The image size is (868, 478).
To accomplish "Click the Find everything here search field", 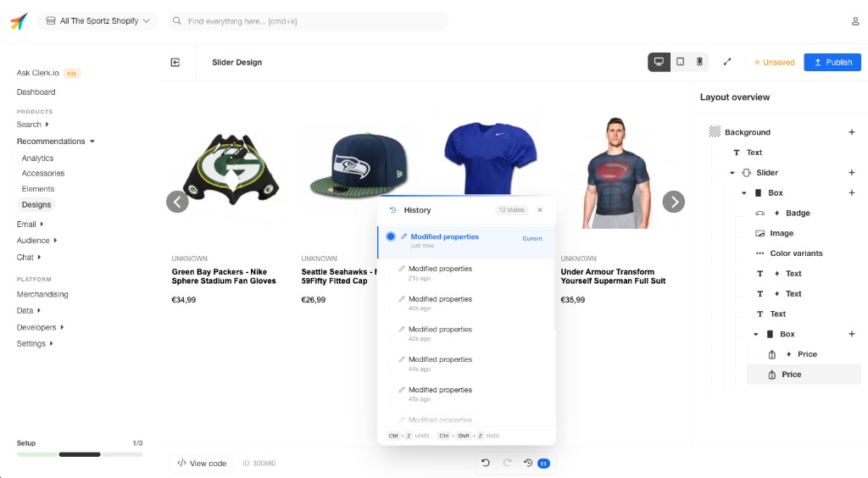I will (x=308, y=21).
